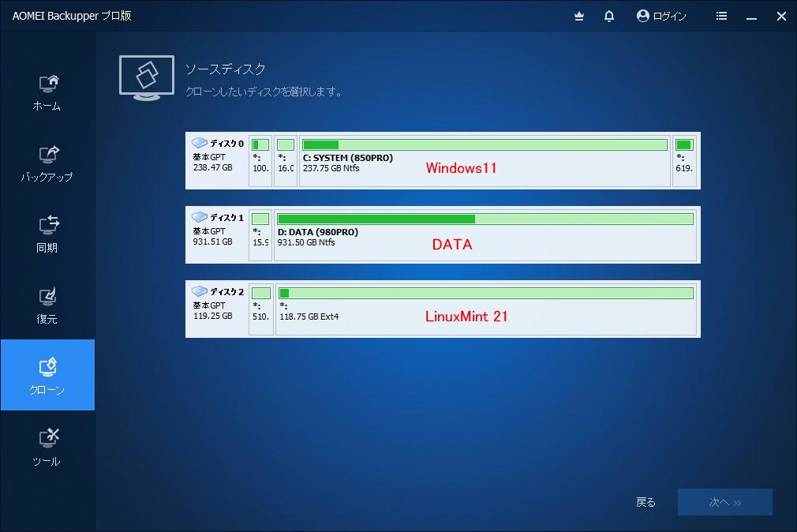Open the Sync (同期) sidebar section

pyautogui.click(x=47, y=235)
